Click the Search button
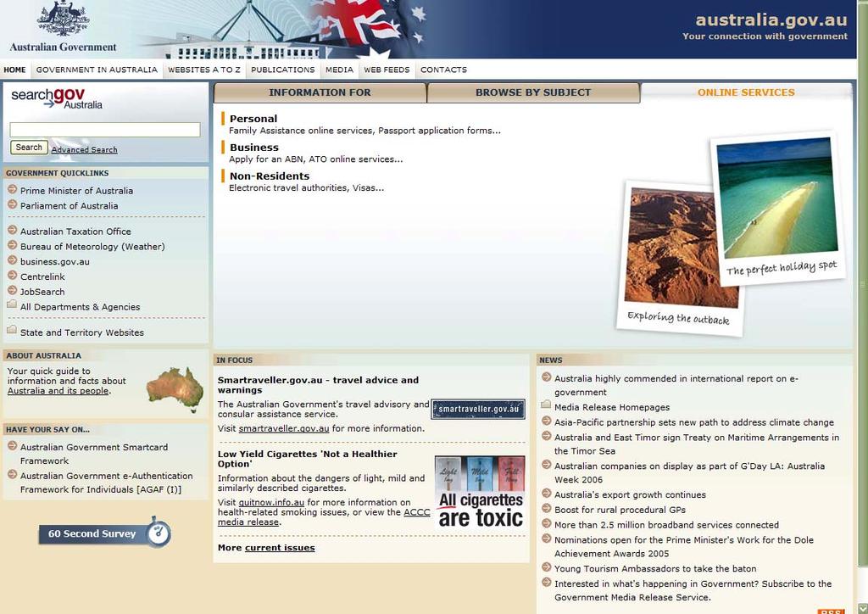Screen dimensions: 868x614 (x=29, y=148)
